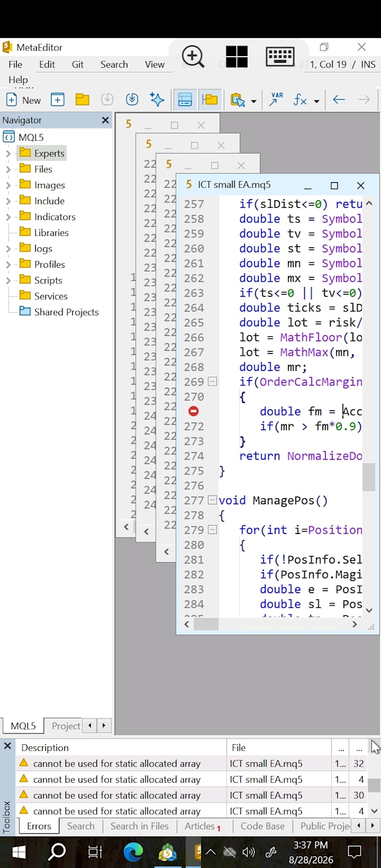Screen dimensions: 381x868
Task: Click vertical scrollbar thumb in ICT small EA editor
Action: (369, 477)
